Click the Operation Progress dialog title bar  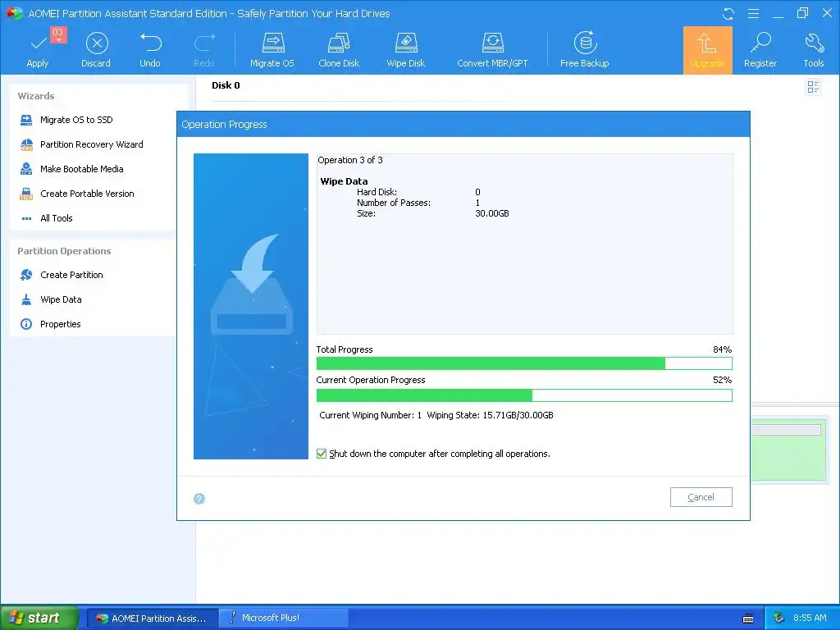click(x=463, y=125)
